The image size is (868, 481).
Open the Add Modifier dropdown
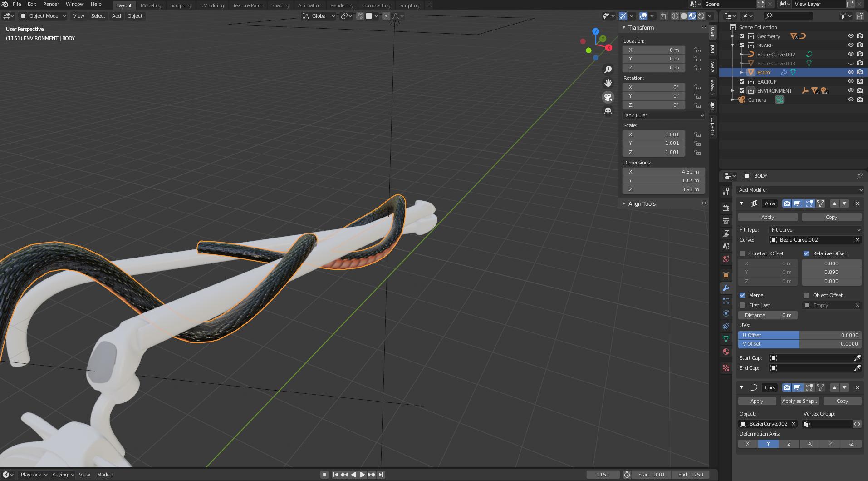coord(799,190)
